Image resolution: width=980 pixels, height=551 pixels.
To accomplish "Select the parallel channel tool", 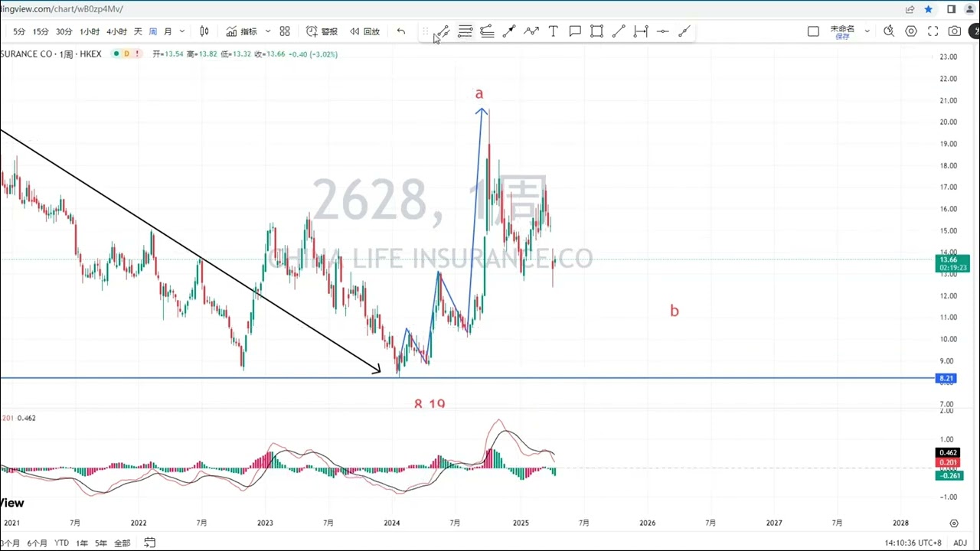I will (487, 31).
